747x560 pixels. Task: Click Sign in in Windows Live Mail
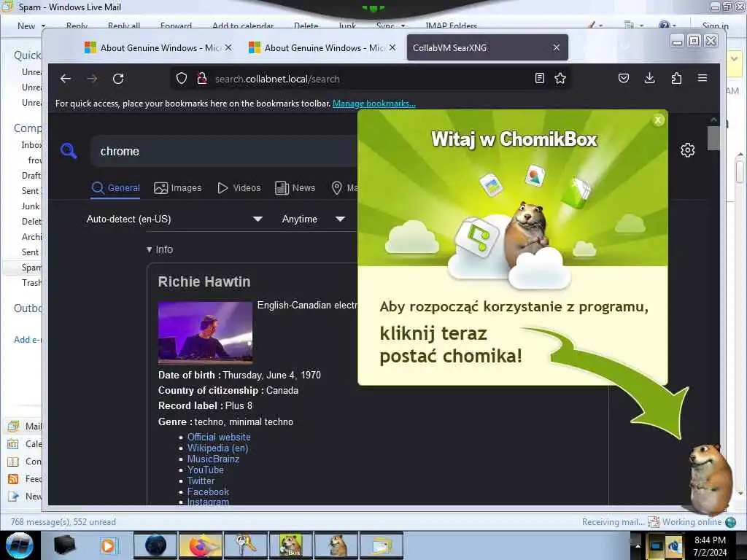[x=715, y=26]
